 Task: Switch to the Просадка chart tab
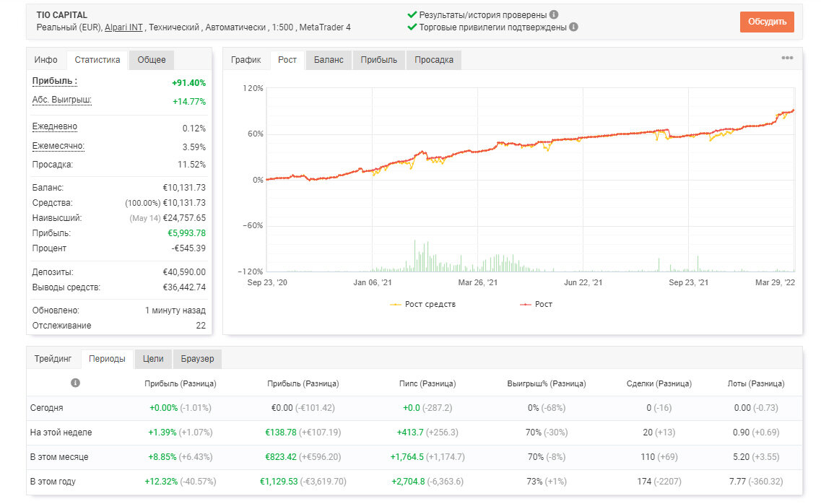pos(434,60)
